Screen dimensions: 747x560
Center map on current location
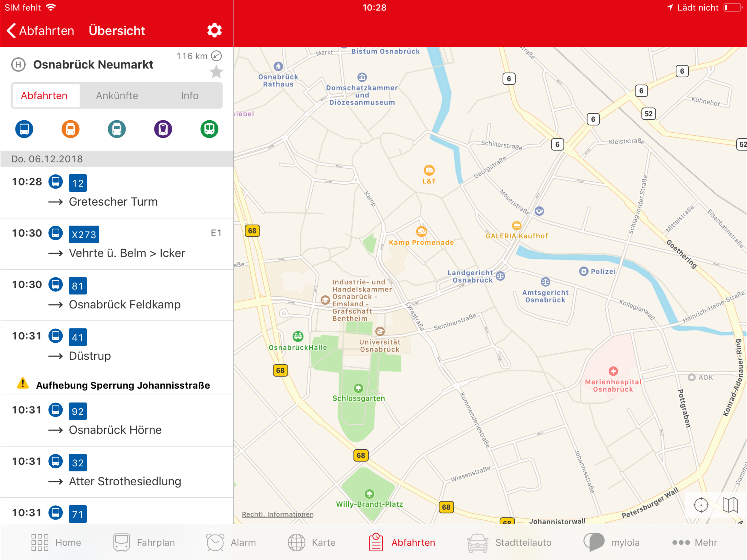click(x=701, y=505)
